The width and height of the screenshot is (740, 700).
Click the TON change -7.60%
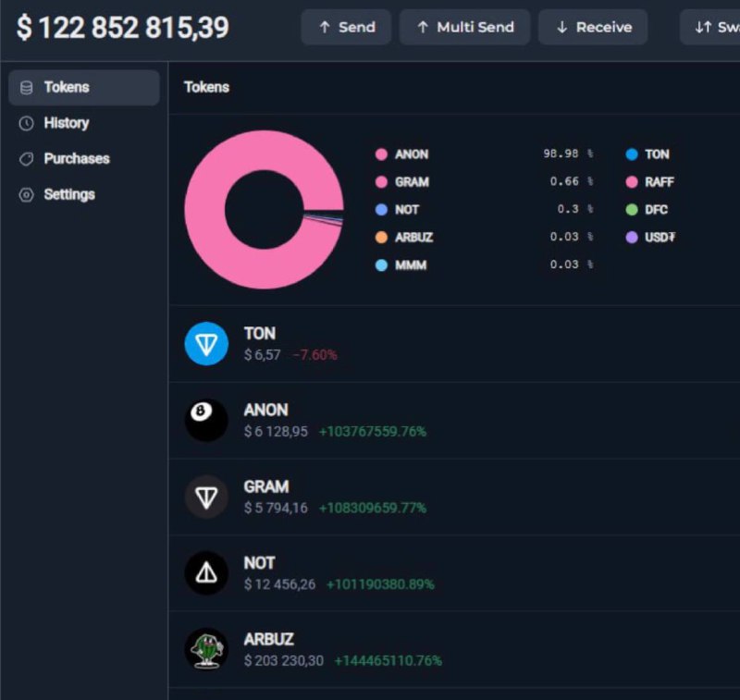(314, 355)
